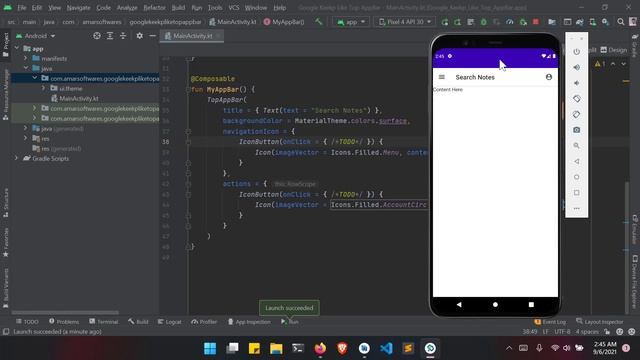640x360 pixels.
Task: Tap the hamburger menu in app bar
Action: tap(442, 77)
